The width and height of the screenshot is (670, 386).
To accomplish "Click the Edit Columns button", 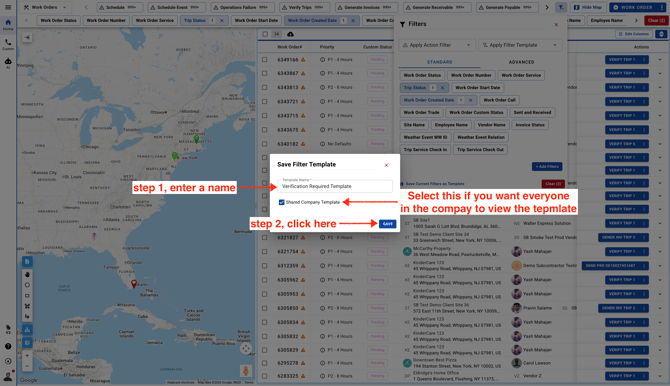I will pos(634,34).
